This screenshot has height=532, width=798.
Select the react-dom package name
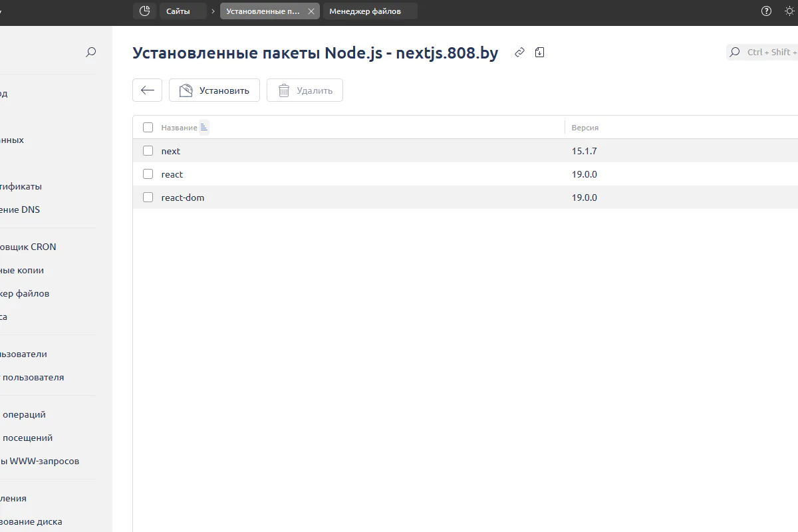pos(183,198)
